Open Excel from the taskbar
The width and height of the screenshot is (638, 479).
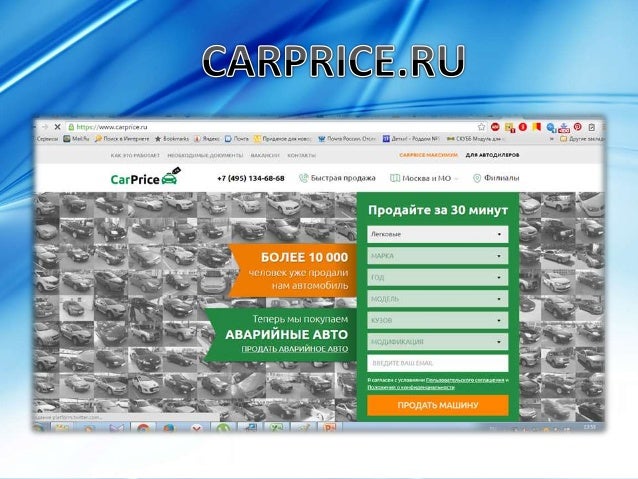point(276,428)
